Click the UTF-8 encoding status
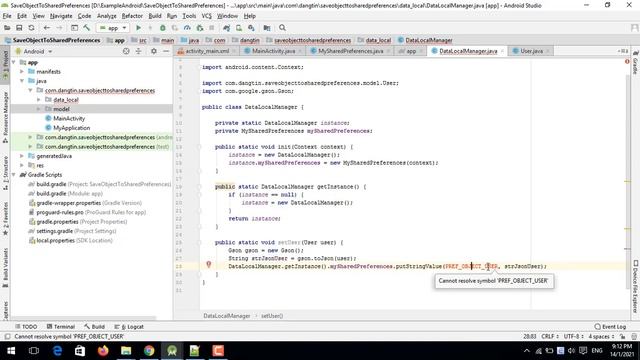Image resolution: width=640 pixels, height=360 pixels. point(573,336)
